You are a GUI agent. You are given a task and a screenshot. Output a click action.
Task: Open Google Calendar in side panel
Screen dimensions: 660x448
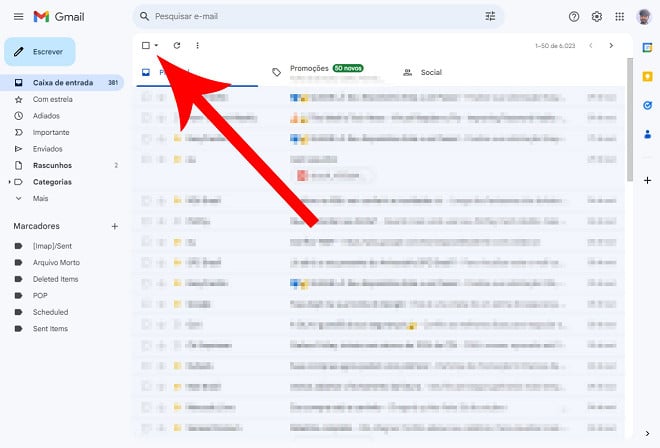coord(647,48)
